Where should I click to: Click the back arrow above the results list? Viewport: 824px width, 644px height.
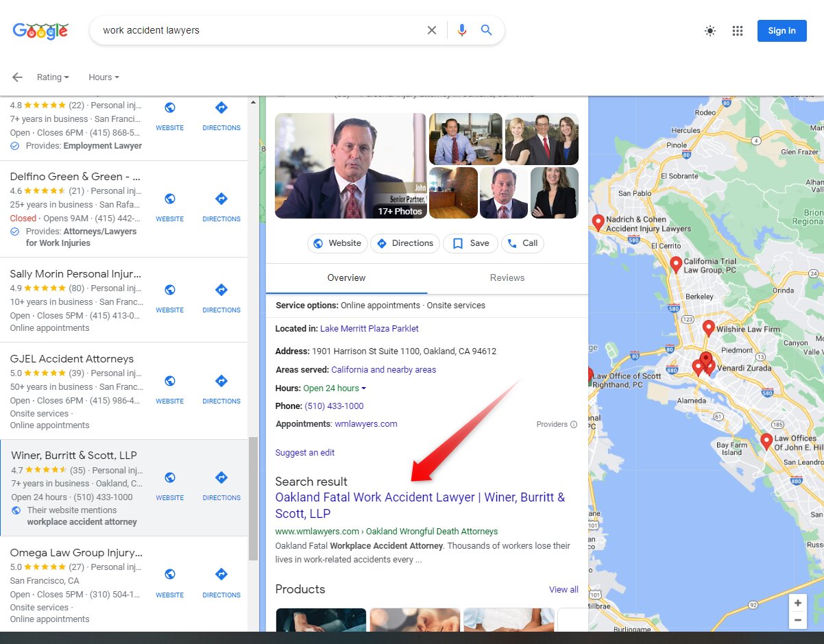tap(17, 77)
